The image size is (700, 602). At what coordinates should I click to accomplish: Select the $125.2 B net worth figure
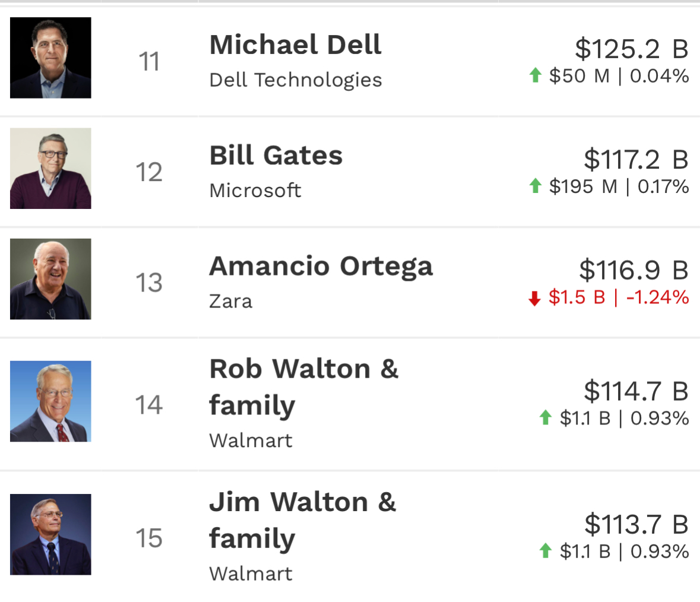632,49
